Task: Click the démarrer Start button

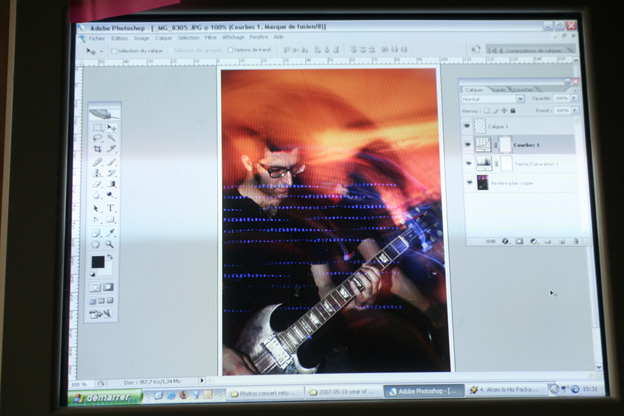Action: [105, 397]
